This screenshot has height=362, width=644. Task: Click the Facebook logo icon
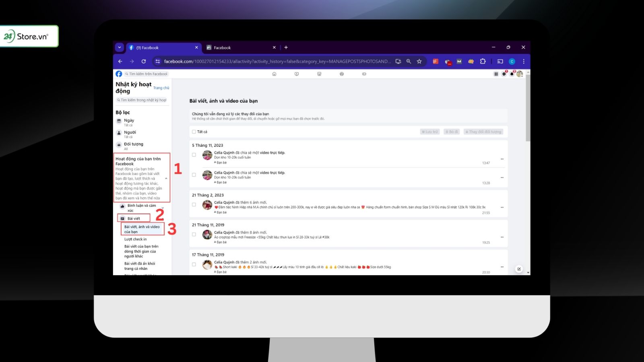pyautogui.click(x=119, y=74)
